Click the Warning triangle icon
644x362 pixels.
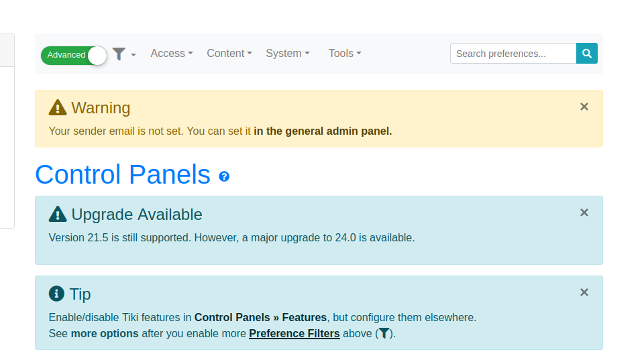[58, 107]
